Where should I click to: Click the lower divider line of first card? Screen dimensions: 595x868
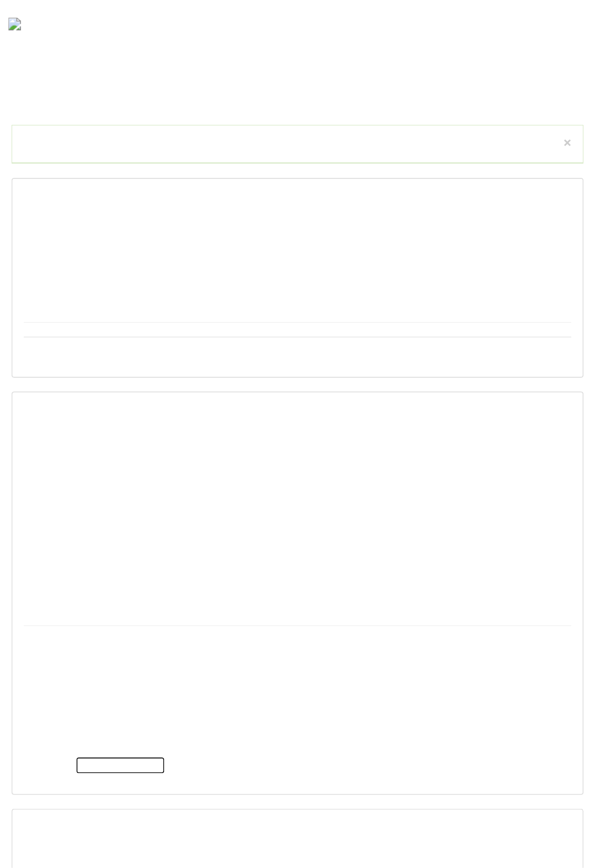(x=297, y=337)
